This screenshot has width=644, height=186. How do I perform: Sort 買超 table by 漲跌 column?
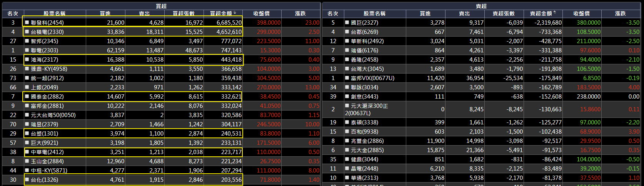pos(300,13)
